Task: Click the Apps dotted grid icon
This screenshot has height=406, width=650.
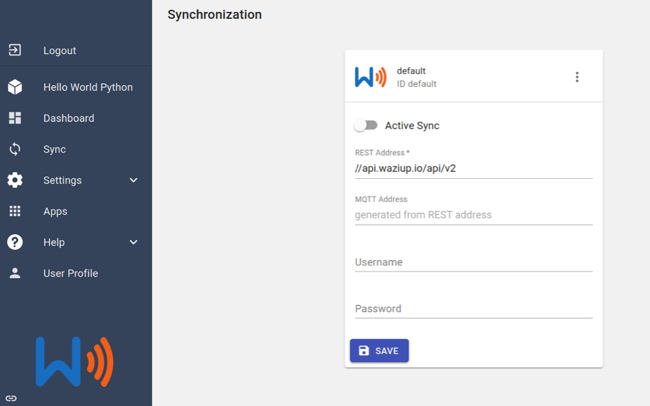Action: (x=15, y=211)
